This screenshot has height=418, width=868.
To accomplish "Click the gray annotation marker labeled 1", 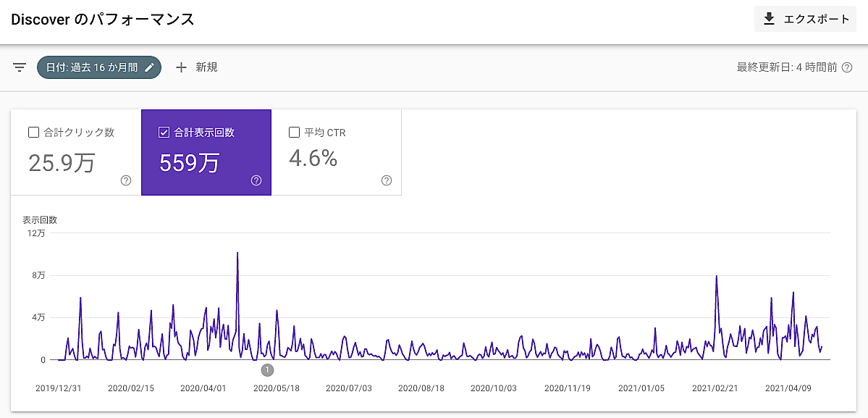I will [267, 369].
